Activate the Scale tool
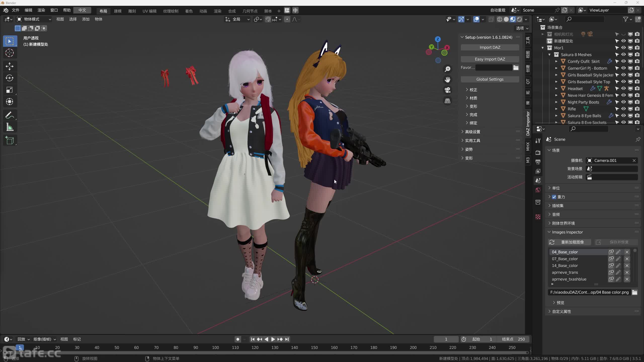This screenshot has height=362, width=644. [10, 90]
